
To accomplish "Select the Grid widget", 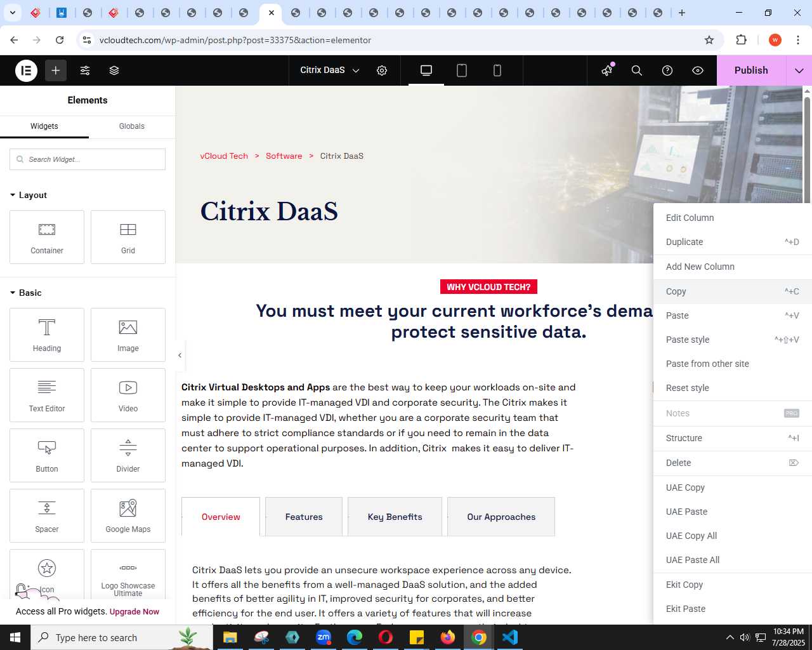I will coord(128,237).
